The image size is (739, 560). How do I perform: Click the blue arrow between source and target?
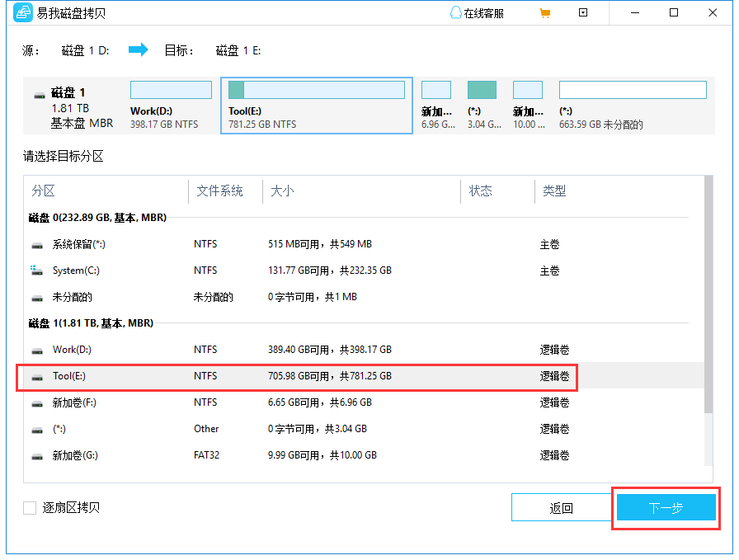coord(139,49)
